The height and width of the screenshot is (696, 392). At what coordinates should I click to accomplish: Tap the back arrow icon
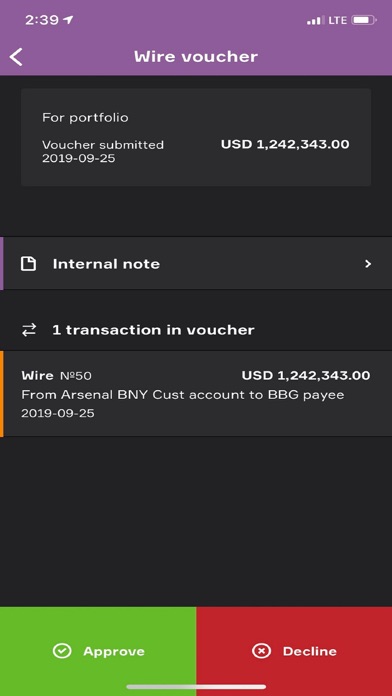pos(16,57)
